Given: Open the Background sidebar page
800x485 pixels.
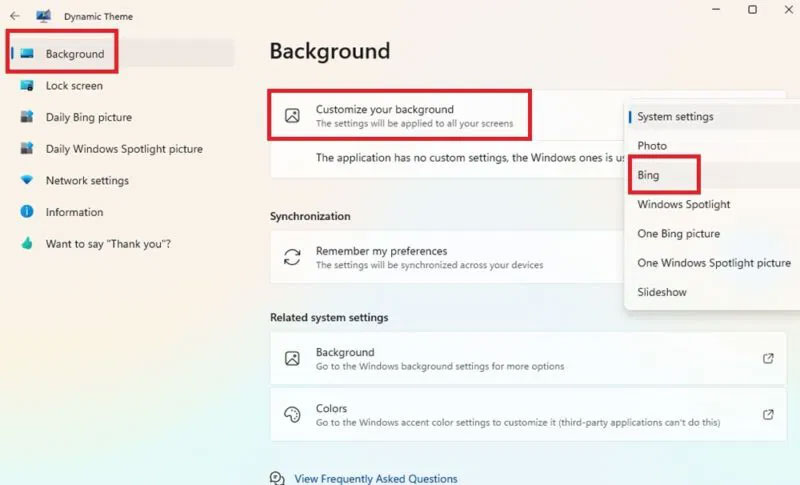Looking at the screenshot, I should coord(121,54).
